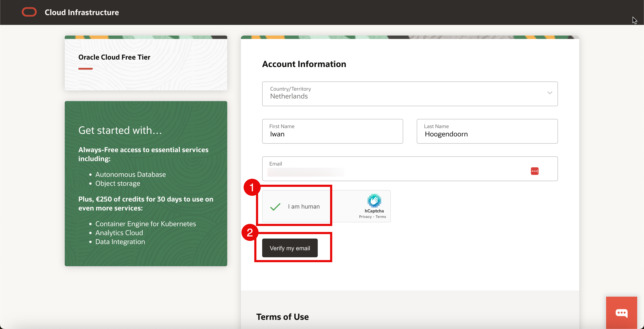Click the Oracle logo icon
Screen dimensions: 644x329
coord(29,12)
